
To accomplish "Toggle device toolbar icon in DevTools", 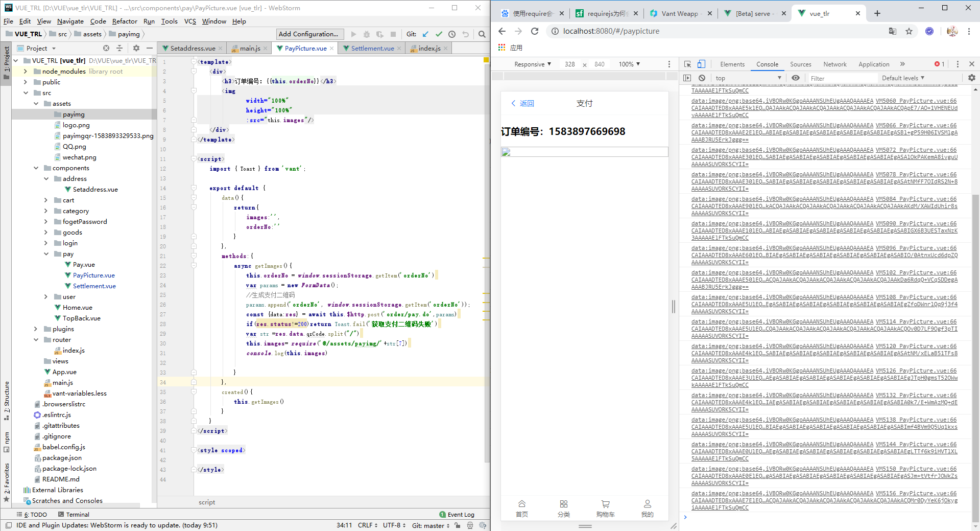I will click(x=701, y=64).
